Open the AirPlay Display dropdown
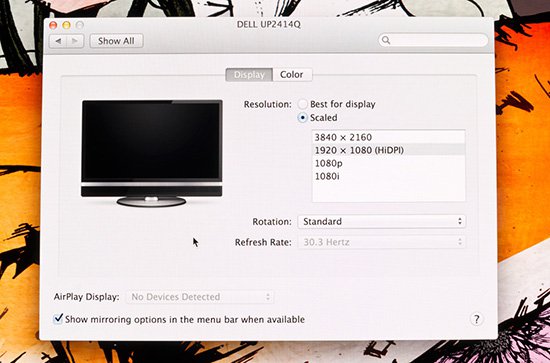Image resolution: width=550 pixels, height=363 pixels. tap(200, 297)
